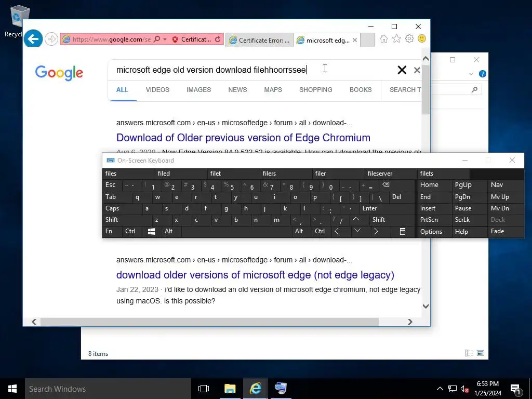This screenshot has width=532, height=399.
Task: Open File Explorer from the taskbar
Action: click(230, 389)
